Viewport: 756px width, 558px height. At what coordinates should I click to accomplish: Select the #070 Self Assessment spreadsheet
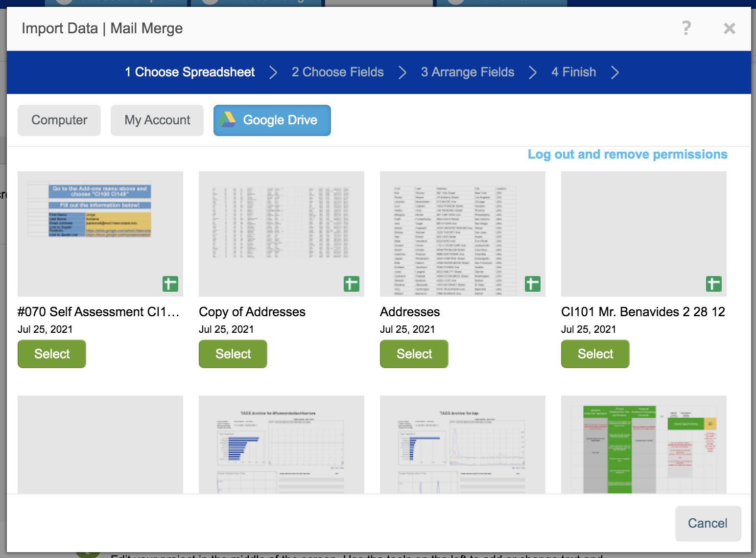(52, 354)
